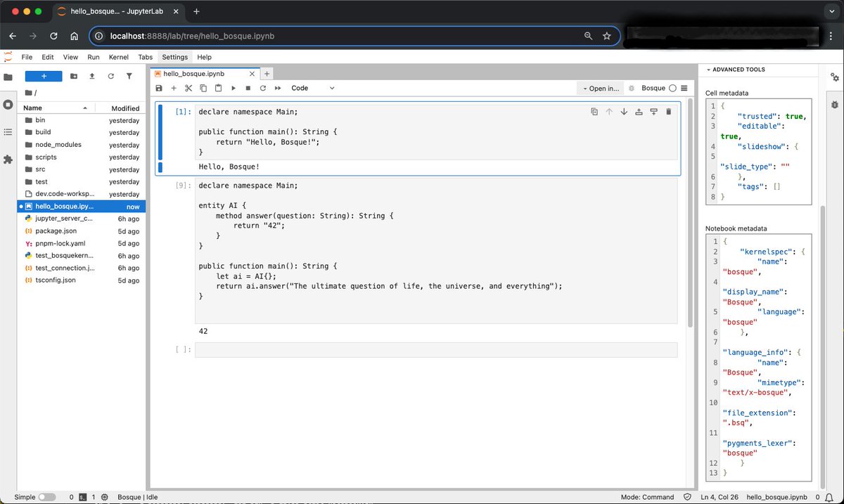Run the selected cell with the play icon

click(x=234, y=88)
